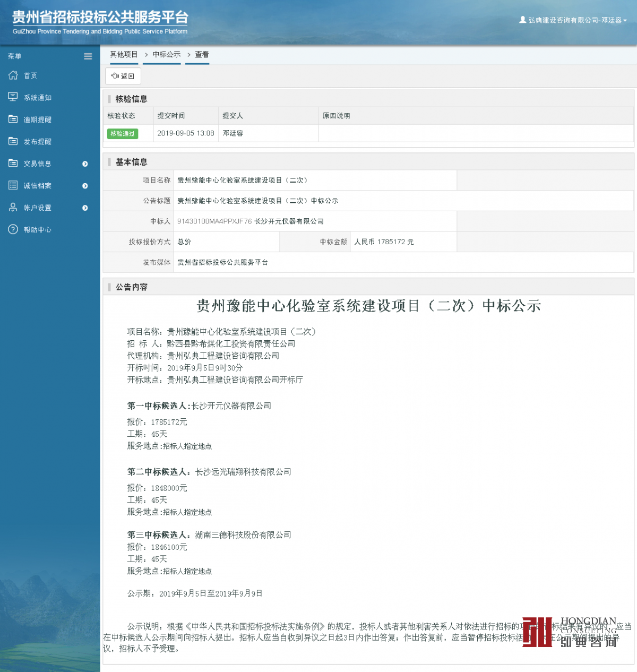Click the home icon beside 首页

(13, 75)
